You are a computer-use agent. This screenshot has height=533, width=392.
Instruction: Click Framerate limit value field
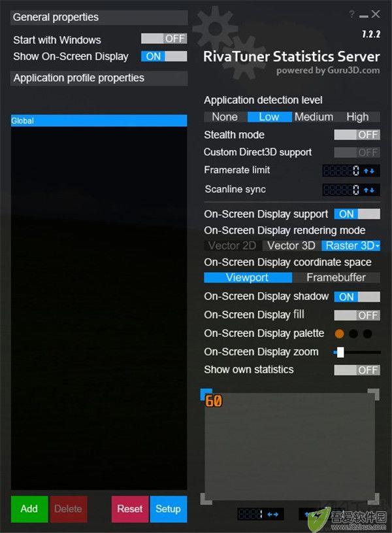[342, 170]
